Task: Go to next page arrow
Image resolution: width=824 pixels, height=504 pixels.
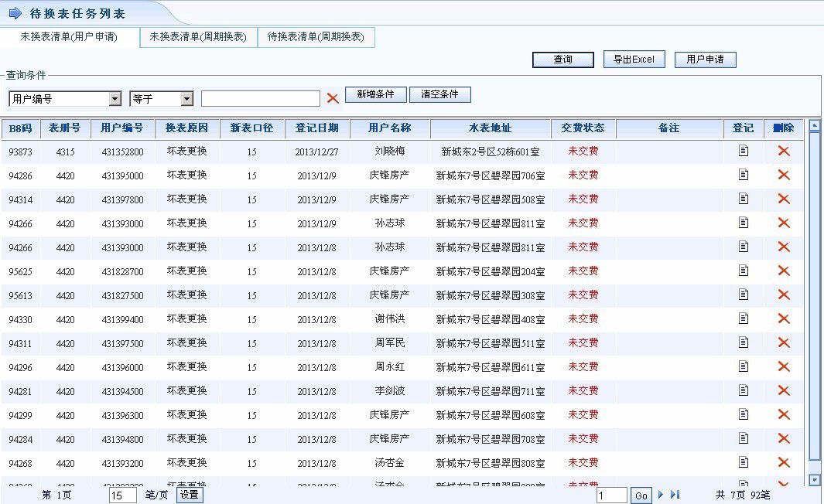Action: pyautogui.click(x=661, y=495)
